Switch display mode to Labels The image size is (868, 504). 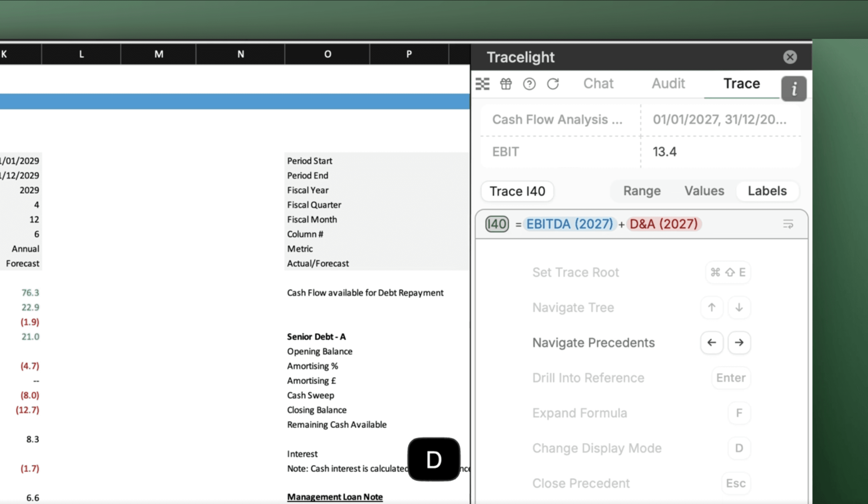tap(767, 191)
